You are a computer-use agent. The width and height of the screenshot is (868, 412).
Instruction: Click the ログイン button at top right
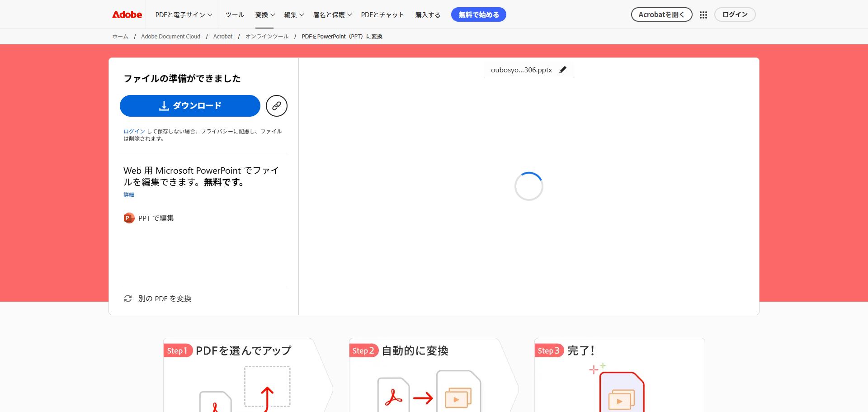pyautogui.click(x=735, y=14)
